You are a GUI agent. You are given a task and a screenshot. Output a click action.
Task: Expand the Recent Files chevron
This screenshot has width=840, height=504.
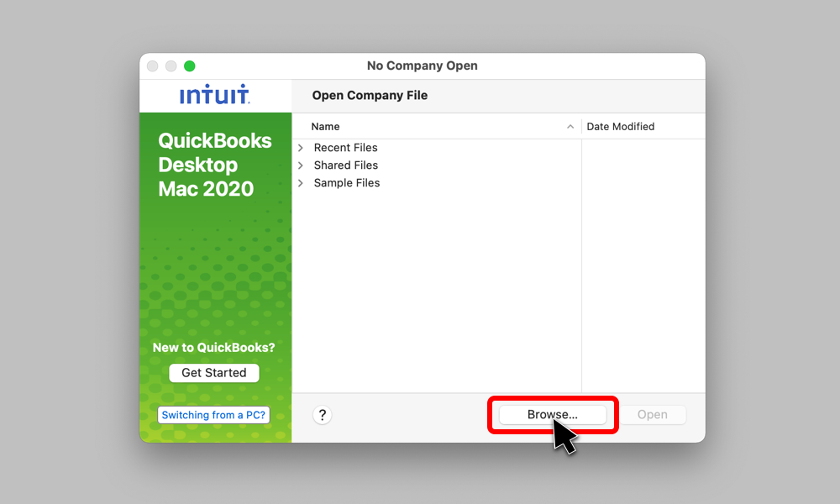coord(301,147)
